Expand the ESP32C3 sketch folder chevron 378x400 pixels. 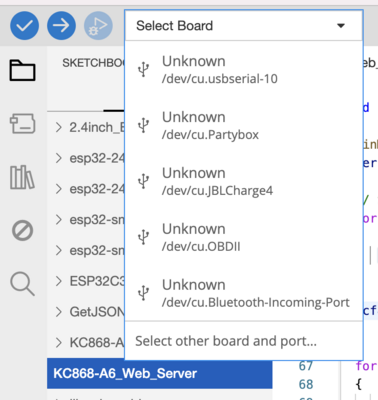(x=59, y=281)
